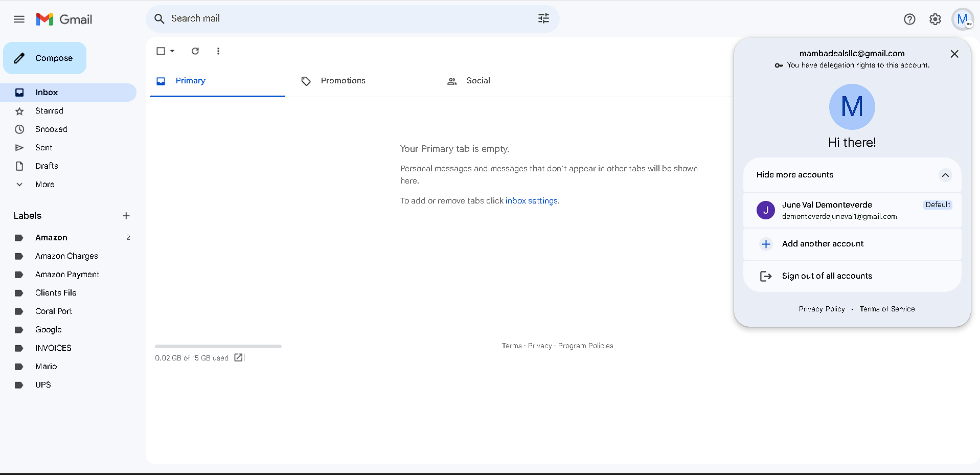Click the Drafts page icon
This screenshot has height=475, width=980.
19,166
